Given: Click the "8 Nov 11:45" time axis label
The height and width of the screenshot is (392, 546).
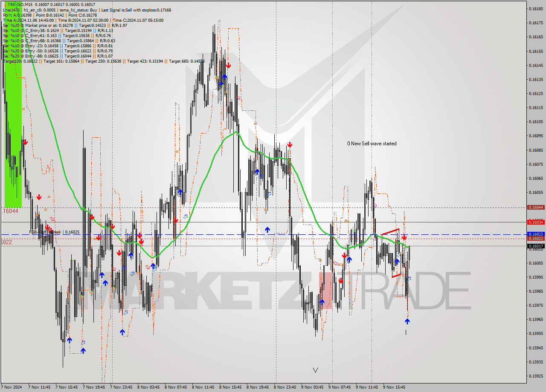Looking at the screenshot, I should [203, 387].
